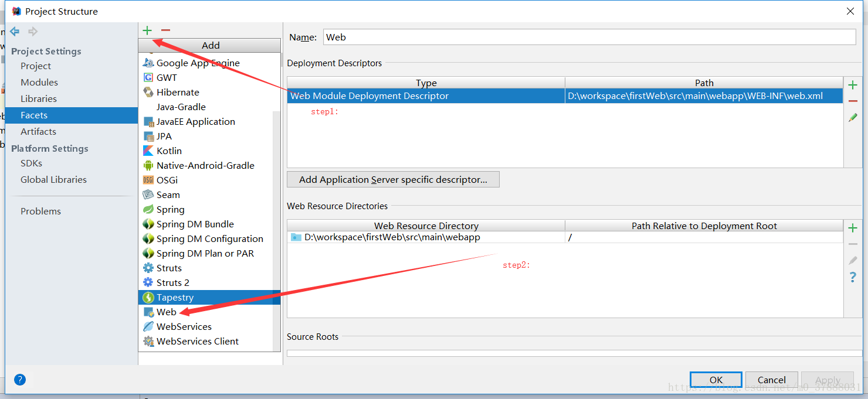Select Google App Engine facet

209,63
